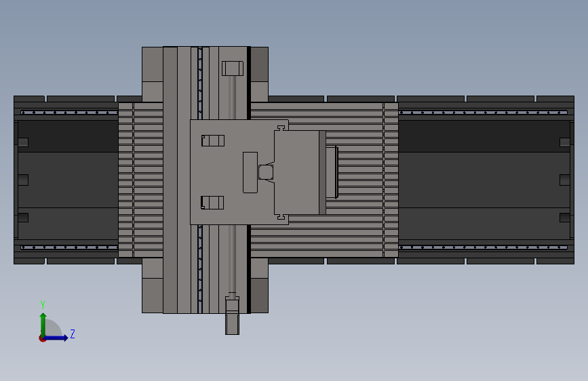Select the ball screw shaft below the saddle plate
This screenshot has width=588, height=381.
(232, 259)
